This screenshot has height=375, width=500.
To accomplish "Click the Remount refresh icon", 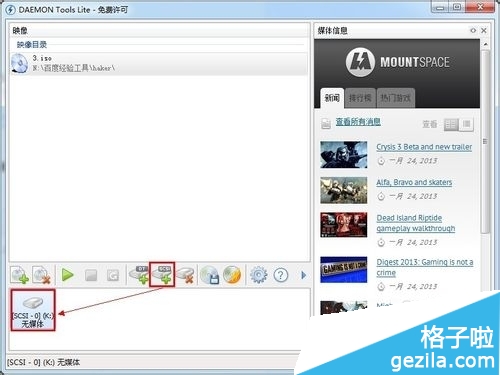I will coord(113,275).
